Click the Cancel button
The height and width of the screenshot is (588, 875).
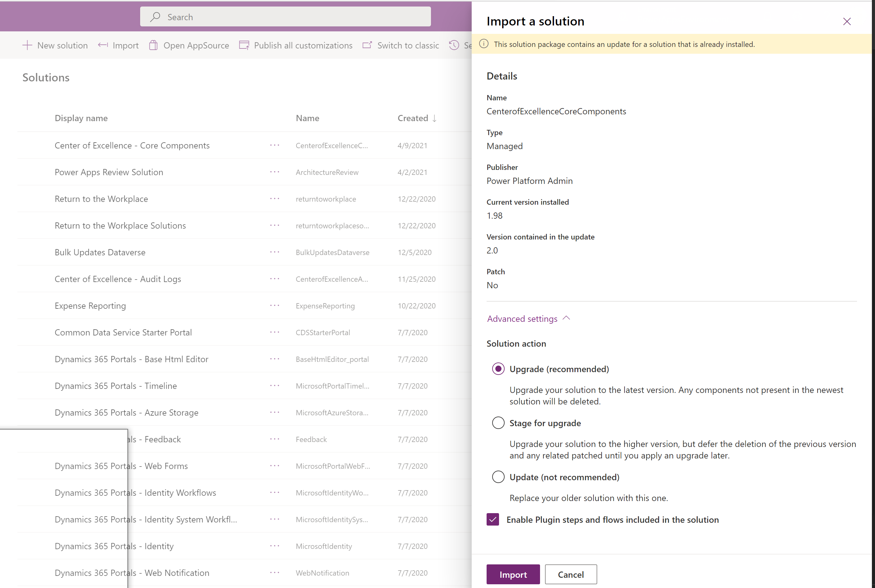pyautogui.click(x=570, y=574)
